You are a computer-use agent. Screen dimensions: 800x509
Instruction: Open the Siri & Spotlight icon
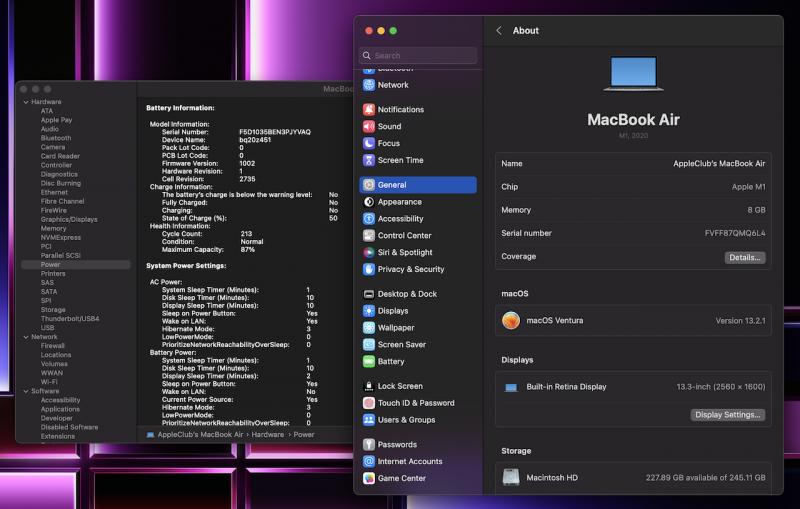tap(369, 252)
